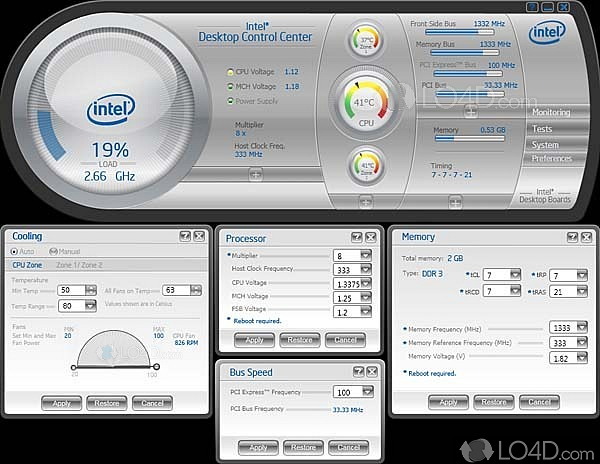Click Apply in the Processor panel
This screenshot has width=600, height=464.
coord(254,340)
